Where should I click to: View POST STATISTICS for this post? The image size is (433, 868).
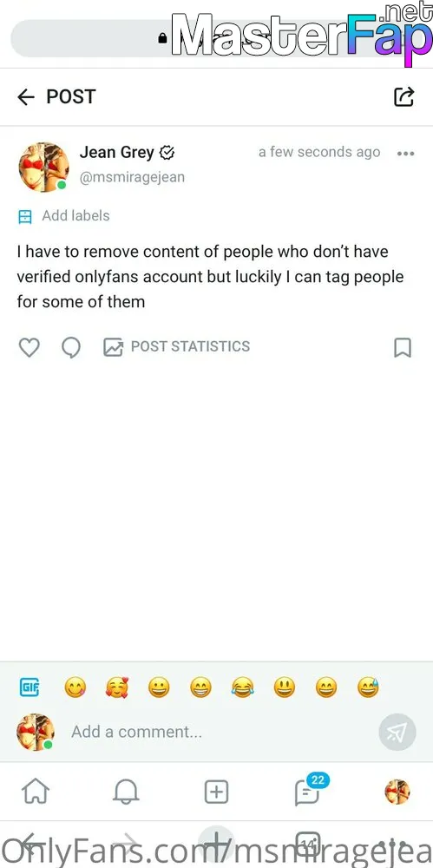point(177,347)
